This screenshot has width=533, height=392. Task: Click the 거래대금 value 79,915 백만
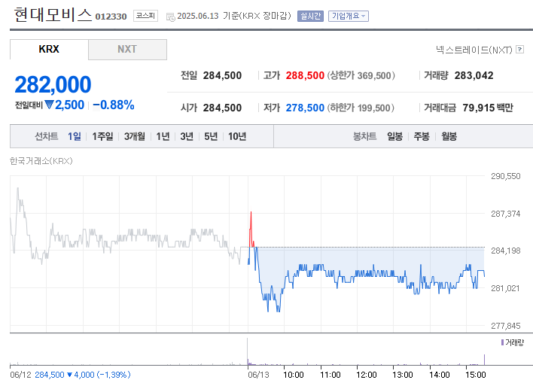coord(488,108)
